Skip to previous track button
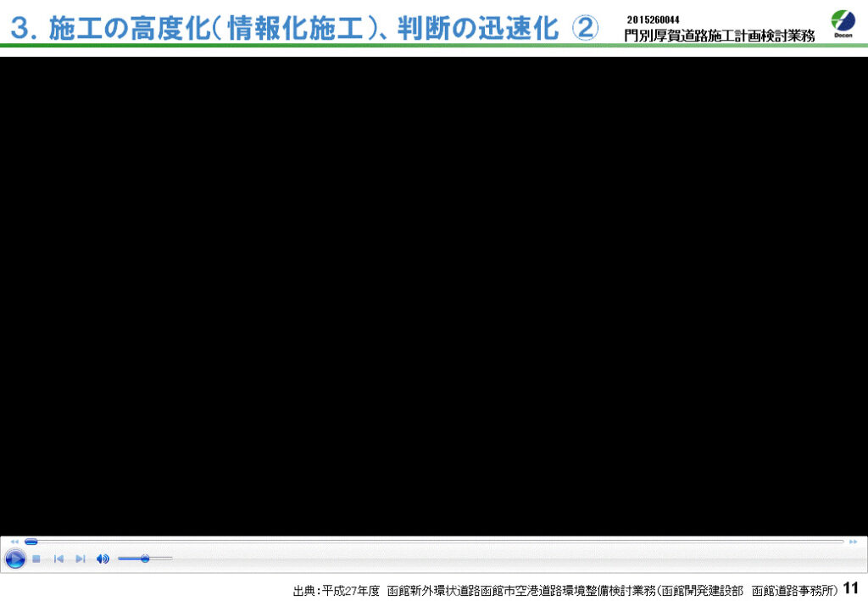Viewport: 868px width, 601px height. [x=58, y=559]
